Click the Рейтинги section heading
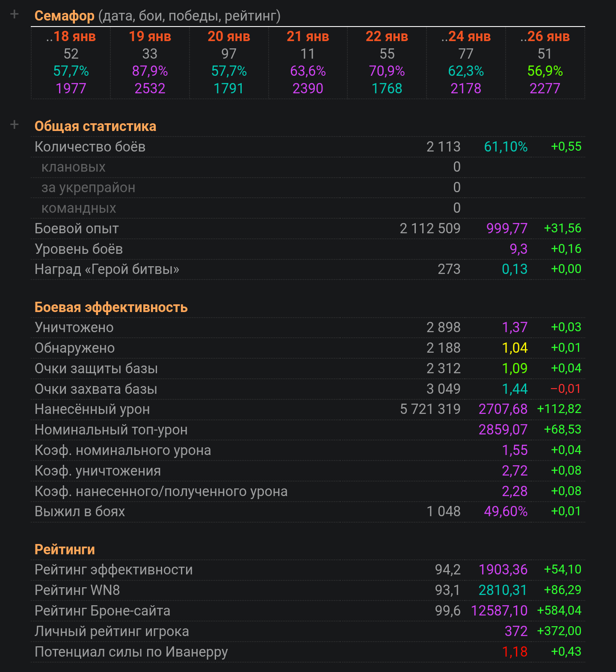 tap(65, 550)
